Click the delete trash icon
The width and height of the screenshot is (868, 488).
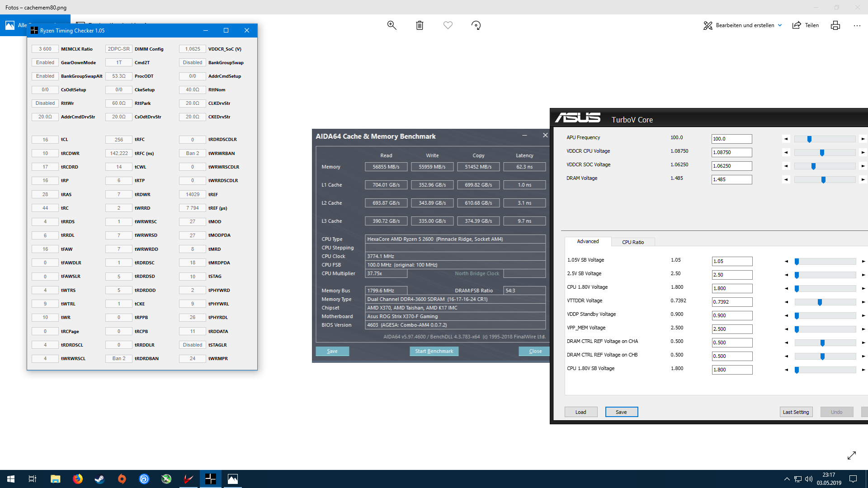(x=420, y=25)
